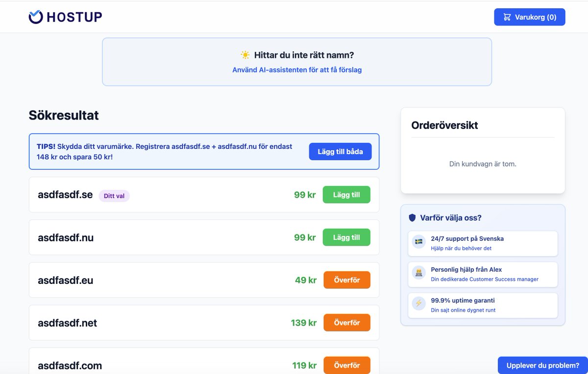Click the Ditt val badge
The image size is (588, 374).
tap(114, 196)
